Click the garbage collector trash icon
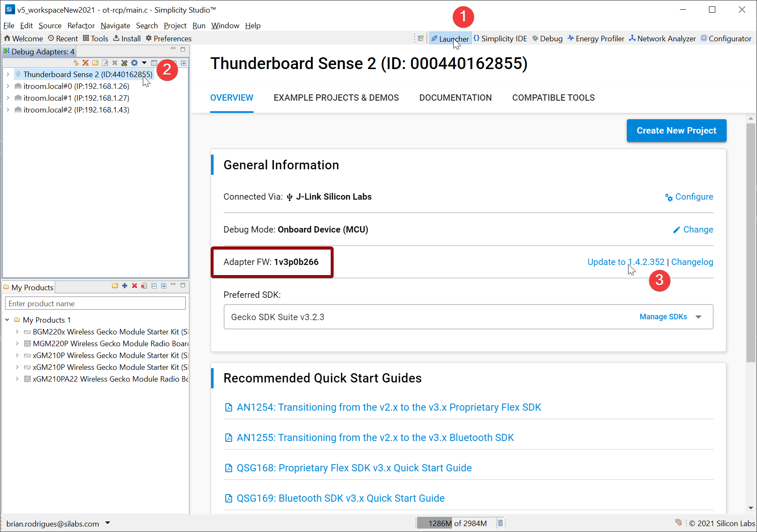Viewport: 757px width, 532px height. coord(500,523)
